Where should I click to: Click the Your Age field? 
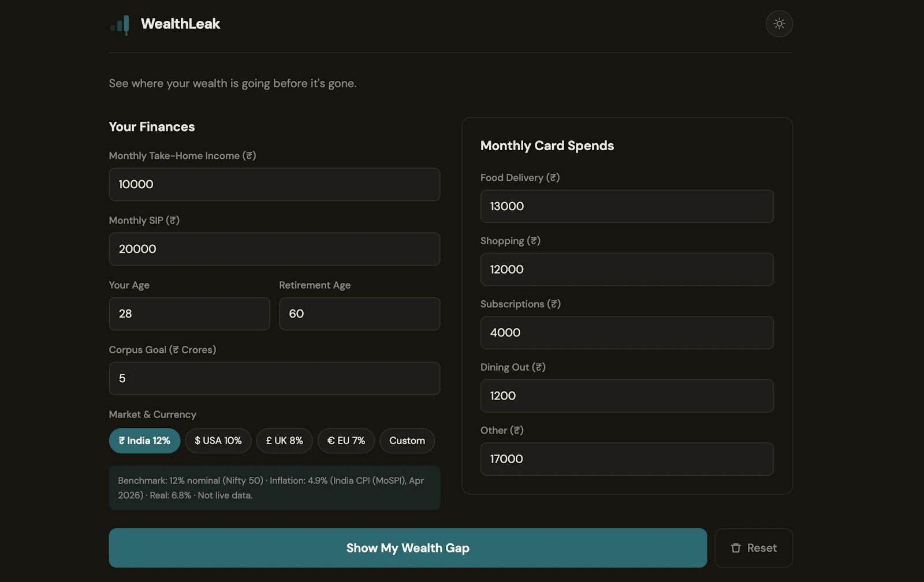(189, 314)
